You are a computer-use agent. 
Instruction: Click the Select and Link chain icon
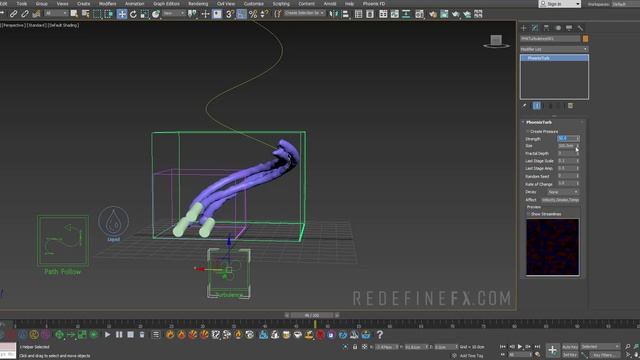(13, 14)
